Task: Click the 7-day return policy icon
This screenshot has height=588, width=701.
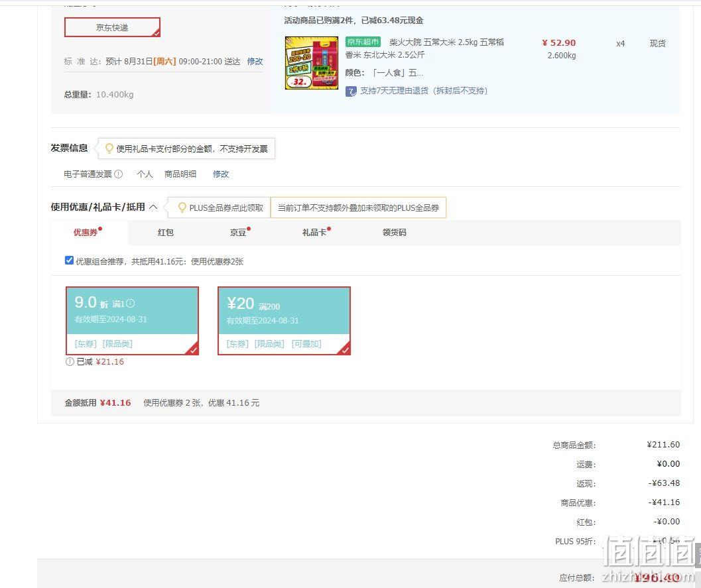Action: [351, 91]
